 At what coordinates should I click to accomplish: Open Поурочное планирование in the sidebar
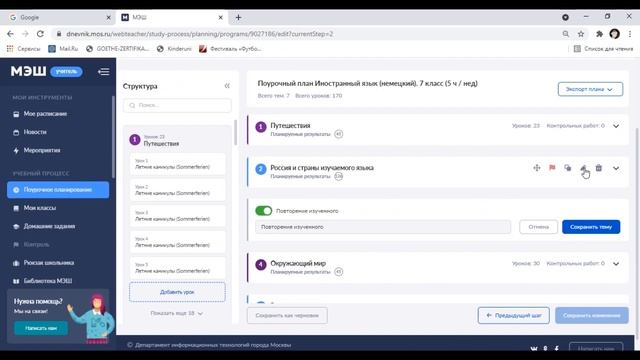pyautogui.click(x=58, y=190)
